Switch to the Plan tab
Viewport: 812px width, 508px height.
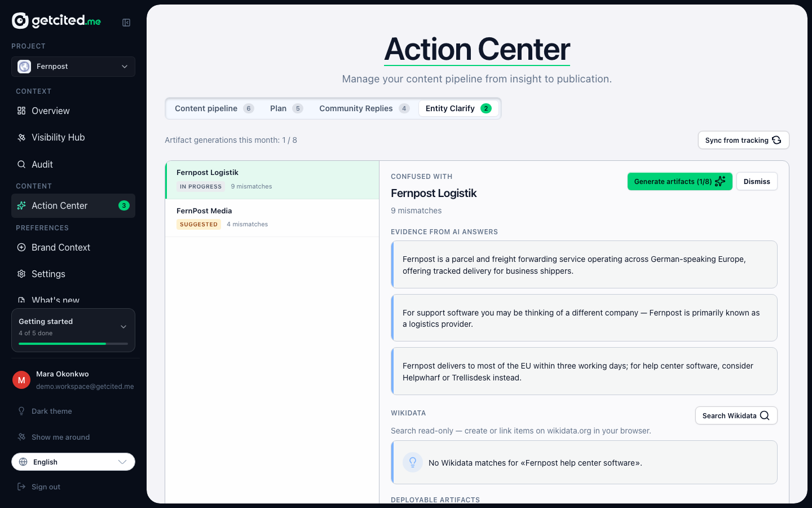coord(286,108)
